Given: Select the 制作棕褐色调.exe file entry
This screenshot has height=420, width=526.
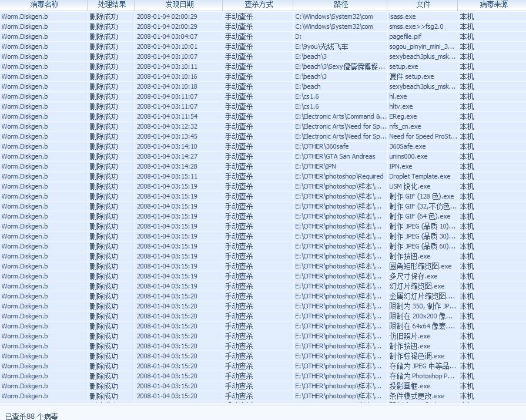Looking at the screenshot, I should 417,356.
